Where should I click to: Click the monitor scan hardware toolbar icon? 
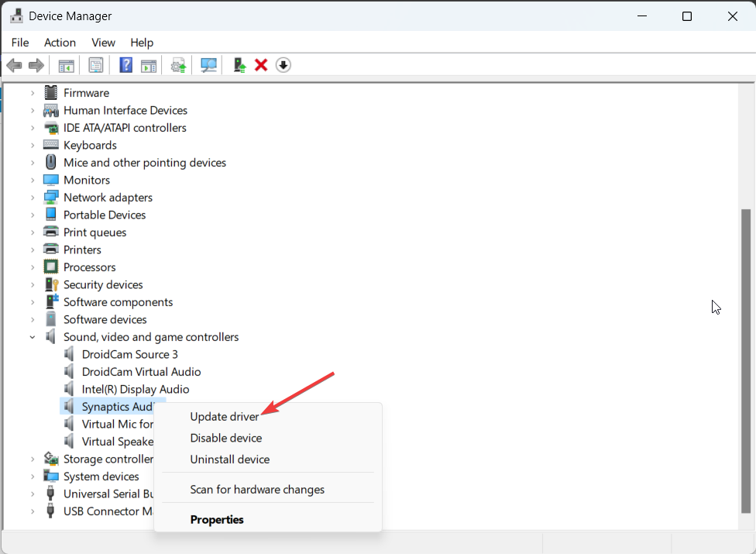click(209, 65)
